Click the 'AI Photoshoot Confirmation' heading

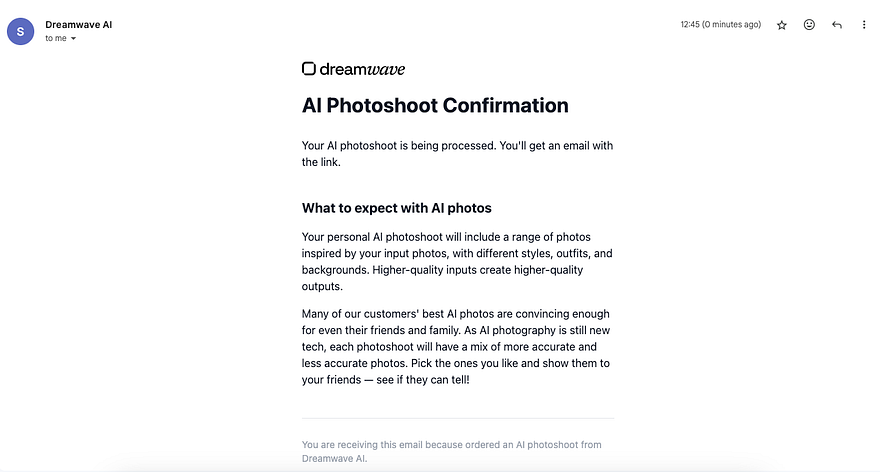click(x=435, y=106)
